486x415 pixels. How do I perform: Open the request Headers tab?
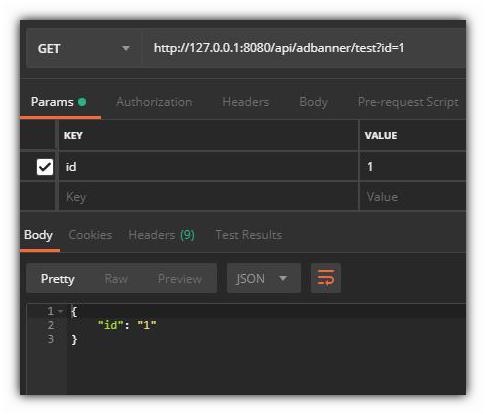click(x=246, y=102)
